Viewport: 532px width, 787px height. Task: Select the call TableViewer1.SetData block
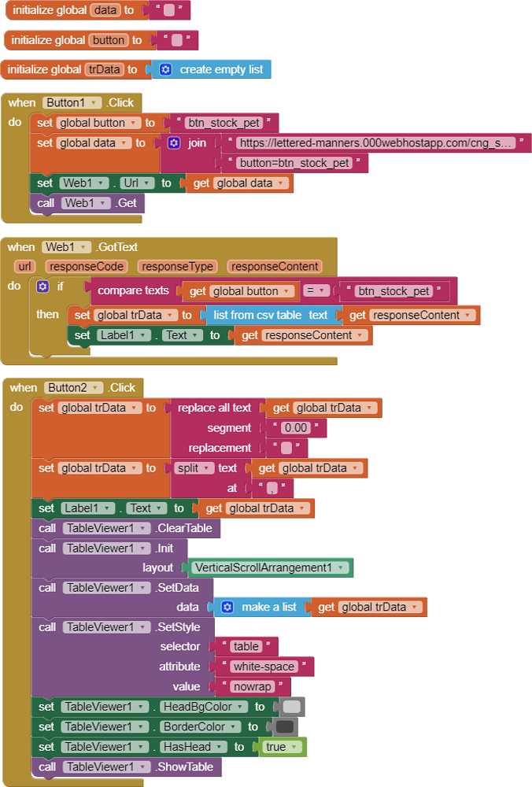120,588
